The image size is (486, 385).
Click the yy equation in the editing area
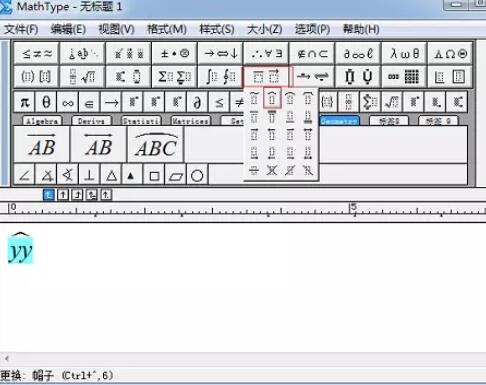[x=20, y=248]
